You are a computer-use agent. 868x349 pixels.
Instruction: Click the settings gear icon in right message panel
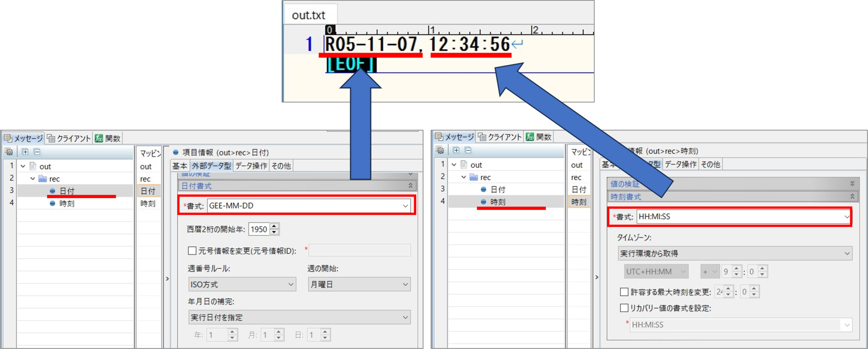[x=440, y=150]
